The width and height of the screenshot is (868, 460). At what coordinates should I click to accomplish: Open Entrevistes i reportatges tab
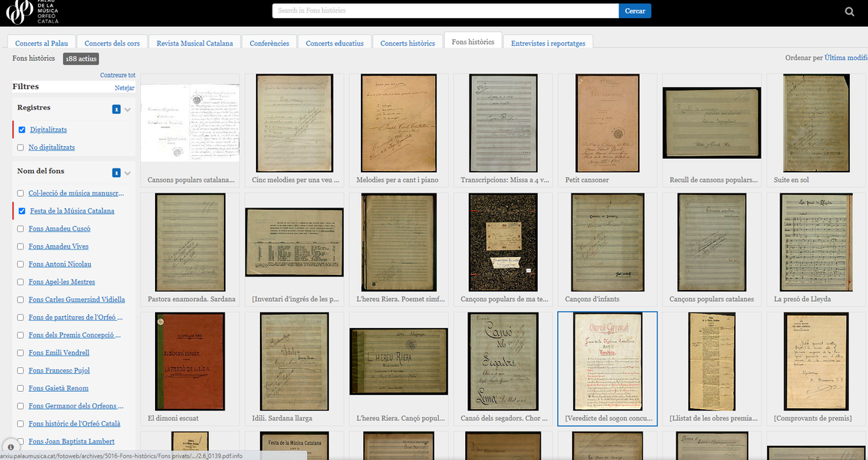[548, 43]
